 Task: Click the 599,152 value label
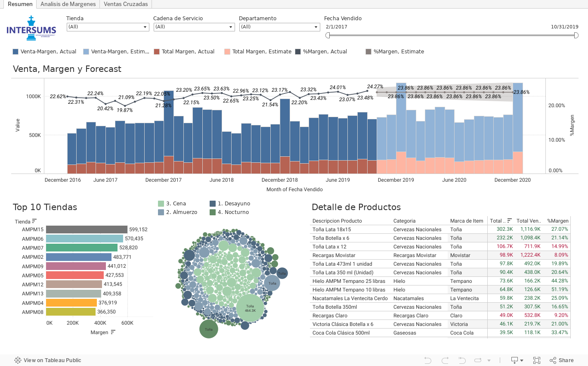[138, 230]
